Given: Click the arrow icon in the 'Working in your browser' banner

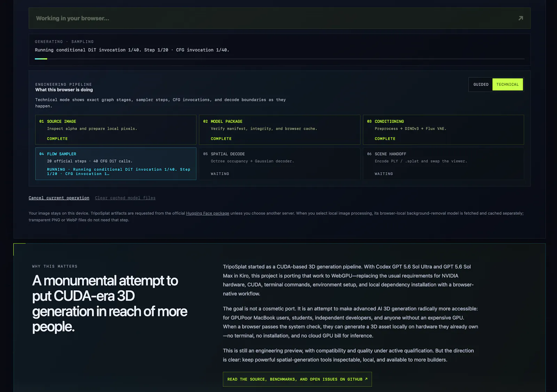Looking at the screenshot, I should coord(520,18).
